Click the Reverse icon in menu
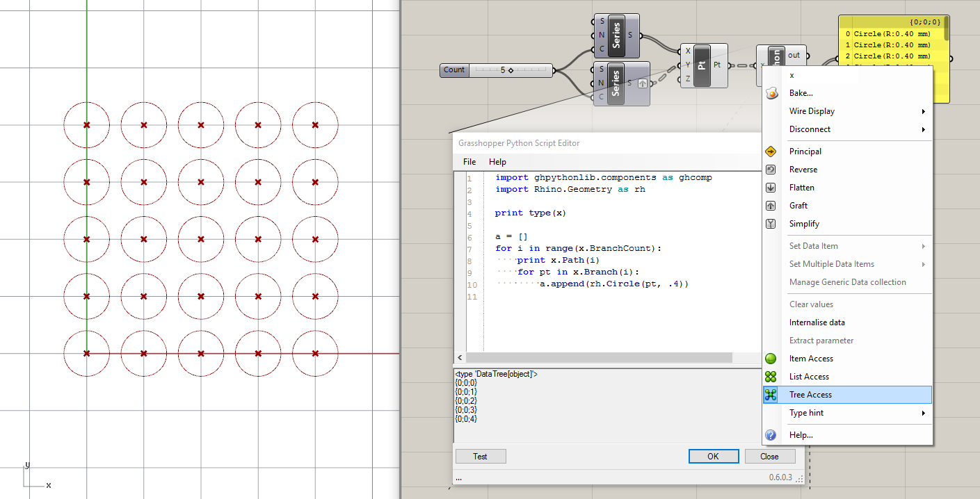The image size is (980, 499). coord(771,170)
